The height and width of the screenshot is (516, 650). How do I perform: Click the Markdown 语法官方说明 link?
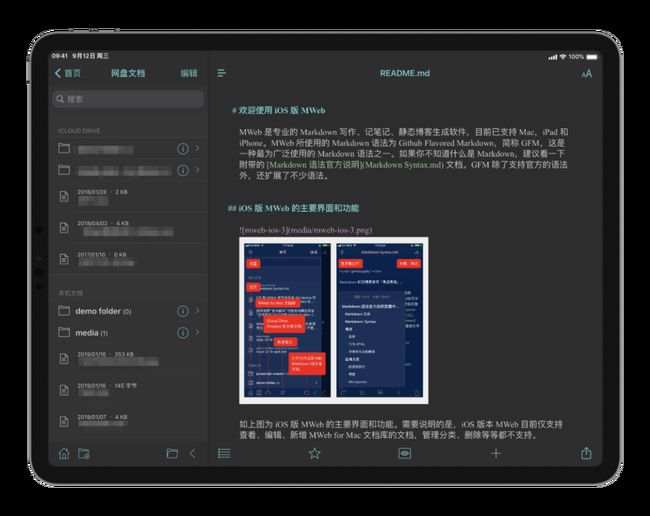tap(355, 165)
